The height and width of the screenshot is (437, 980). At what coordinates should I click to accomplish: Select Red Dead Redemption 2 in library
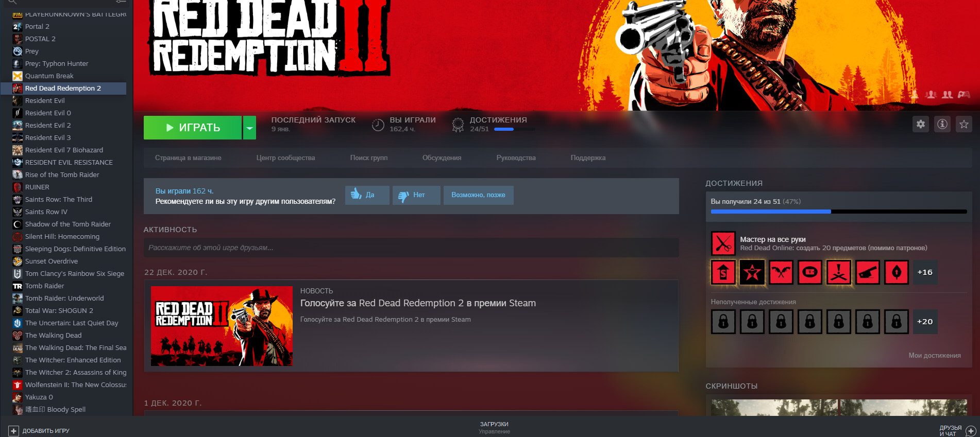63,88
